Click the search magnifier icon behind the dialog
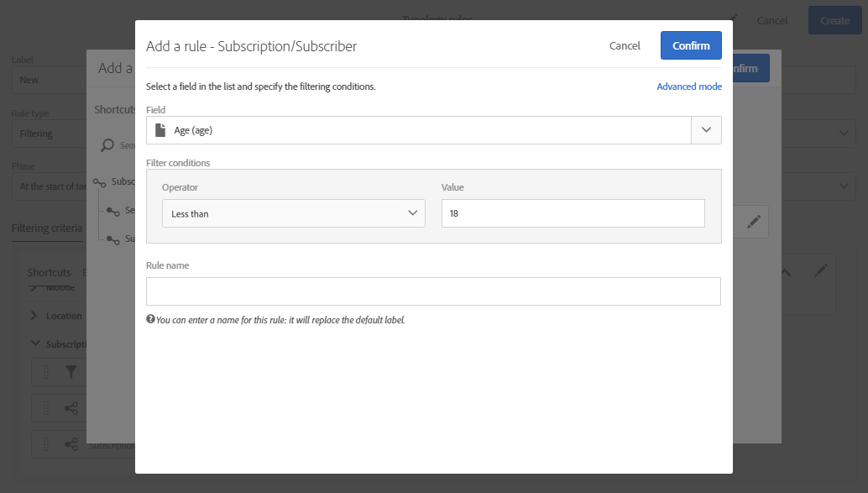Screen dimensions: 868x493 click(x=107, y=145)
